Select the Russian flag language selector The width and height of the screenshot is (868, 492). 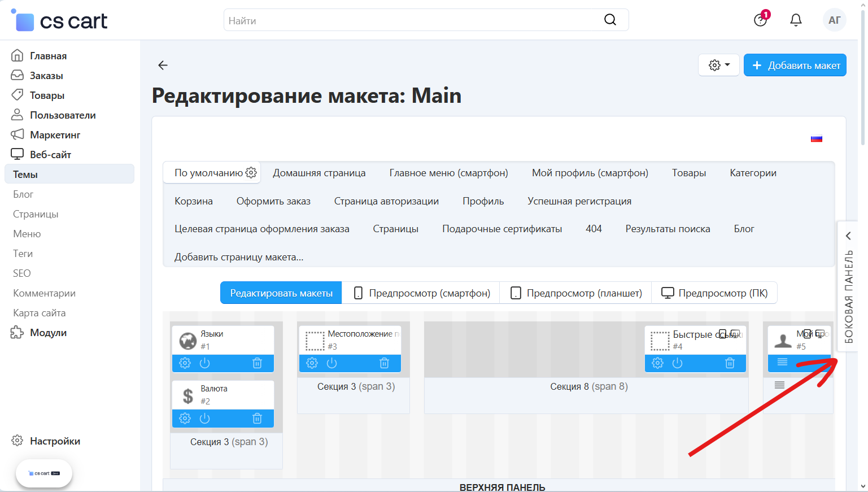pos(816,138)
